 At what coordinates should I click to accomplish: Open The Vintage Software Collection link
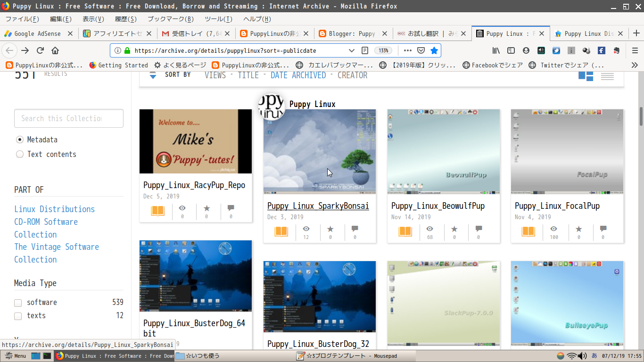[57, 253]
